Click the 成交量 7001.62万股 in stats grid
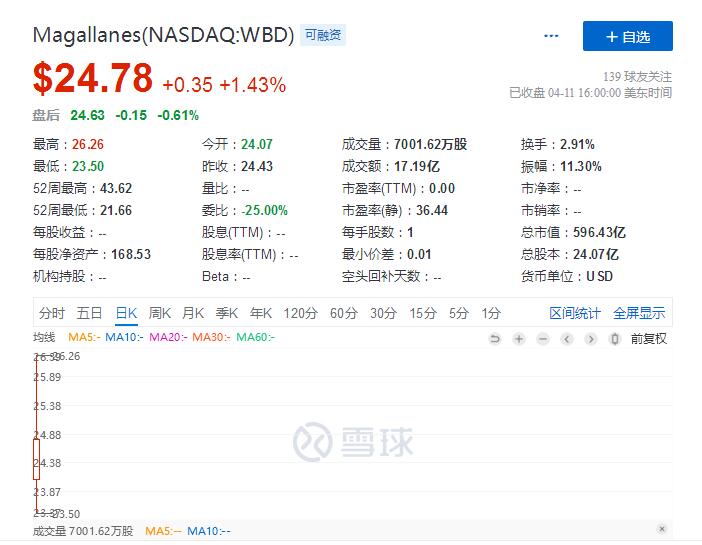The image size is (702, 545). [430, 144]
